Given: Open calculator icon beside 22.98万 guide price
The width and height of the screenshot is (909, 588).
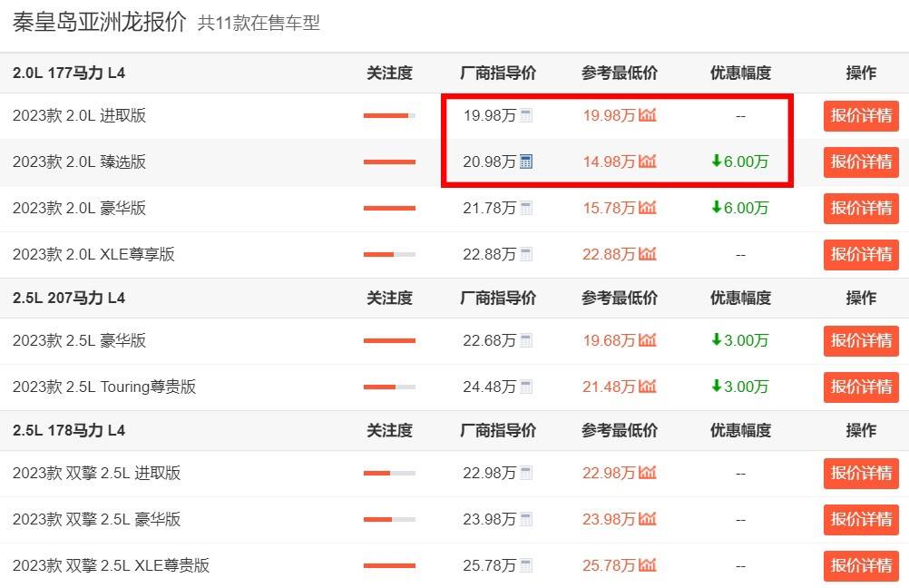Looking at the screenshot, I should click(x=526, y=473).
